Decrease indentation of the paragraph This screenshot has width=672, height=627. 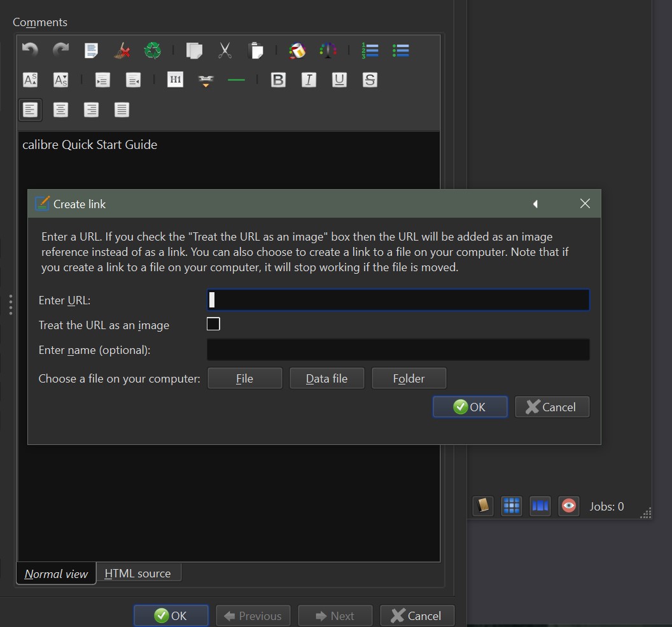[x=133, y=80]
